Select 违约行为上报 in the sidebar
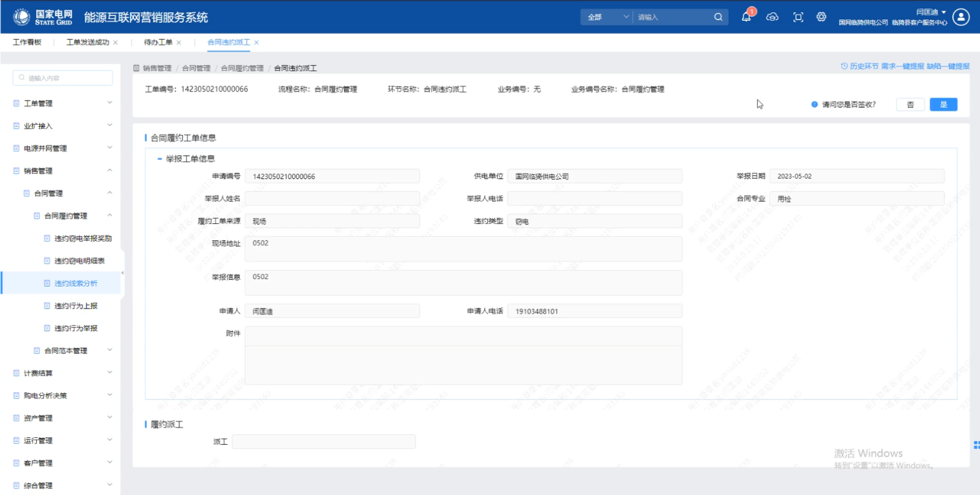Screen dimensions: 980x495 pyautogui.click(x=75, y=305)
